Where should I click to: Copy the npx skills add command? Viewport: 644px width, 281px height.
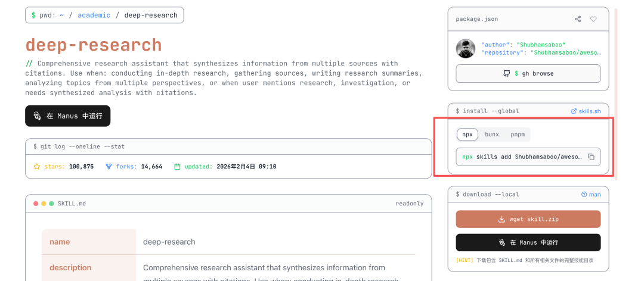(591, 157)
